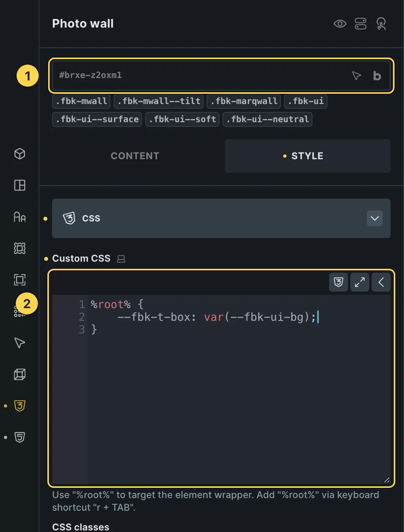Switch to the CONTENT tab
The image size is (404, 532).
pyautogui.click(x=135, y=156)
